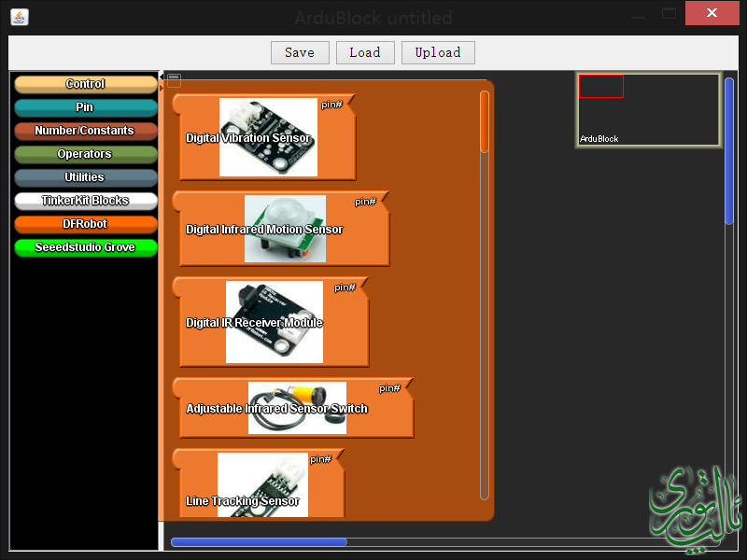Click the canvas horizontal blue scrollbar thumb
Viewport: 747px width, 560px height.
point(260,542)
